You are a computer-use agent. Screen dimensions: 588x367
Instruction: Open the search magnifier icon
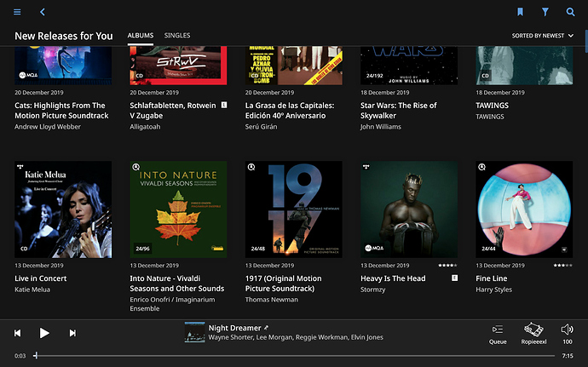[570, 12]
